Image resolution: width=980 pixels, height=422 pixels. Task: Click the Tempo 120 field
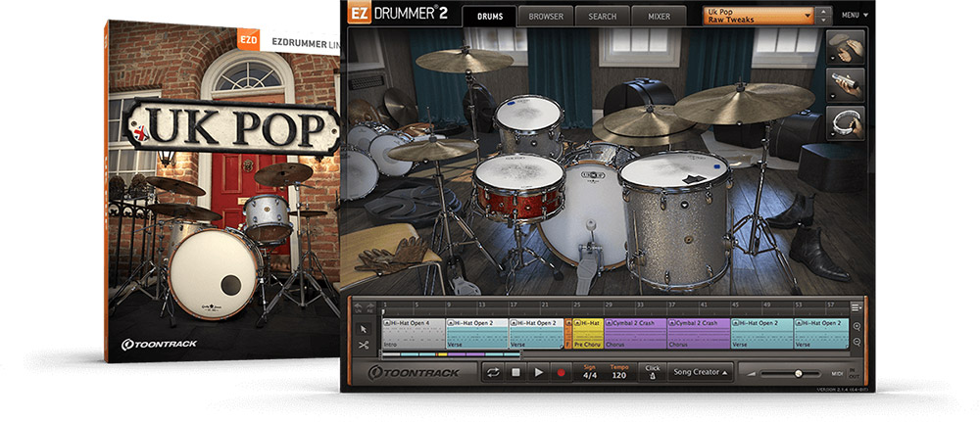click(x=619, y=373)
